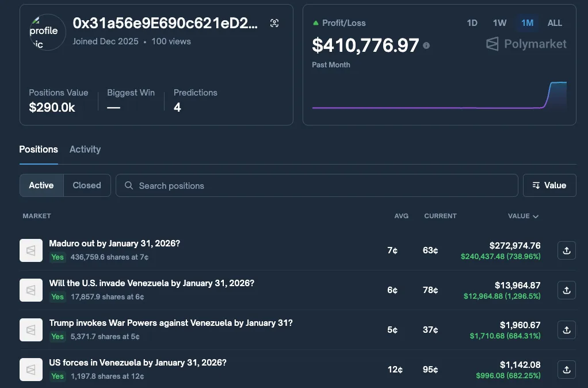588x388 pixels.
Task: Click the Polymarket logo icon on the Maduro market row
Action: pyautogui.click(x=31, y=250)
